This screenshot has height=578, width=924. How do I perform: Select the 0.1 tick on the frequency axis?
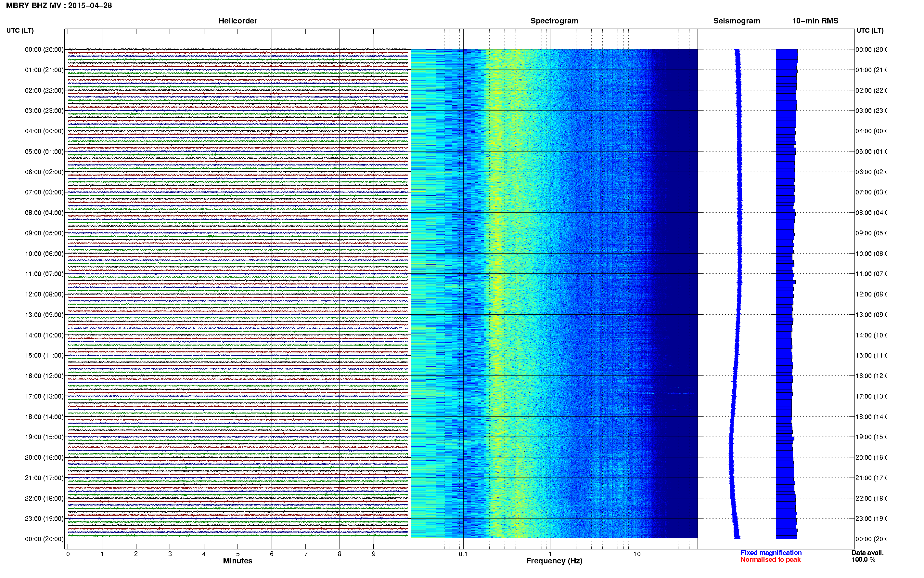tap(463, 554)
